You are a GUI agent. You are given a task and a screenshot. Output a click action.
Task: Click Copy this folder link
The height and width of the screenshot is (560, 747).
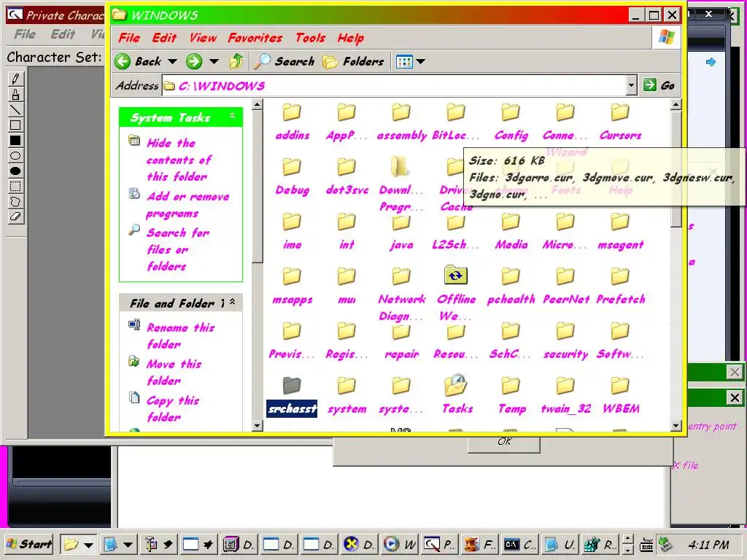tap(172, 408)
